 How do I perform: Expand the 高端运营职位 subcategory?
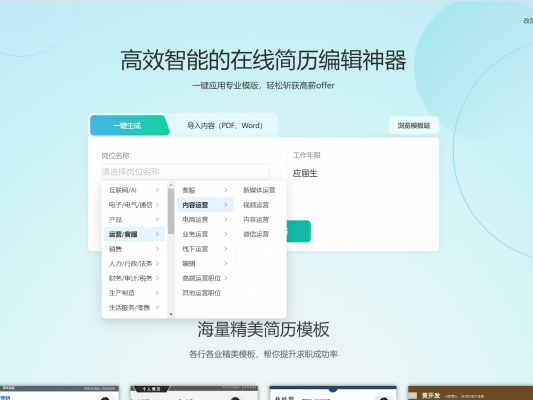205,278
